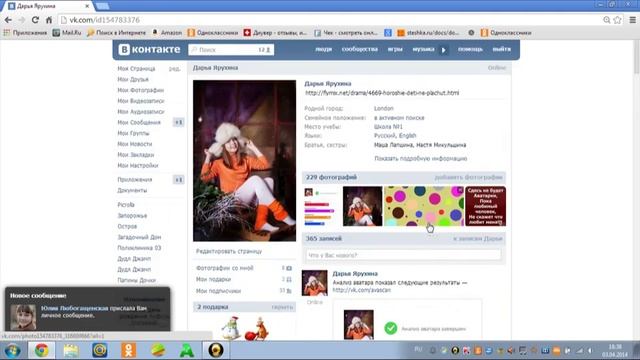Open Документы in the sidebar
This screenshot has height=360, width=640.
(x=132, y=191)
